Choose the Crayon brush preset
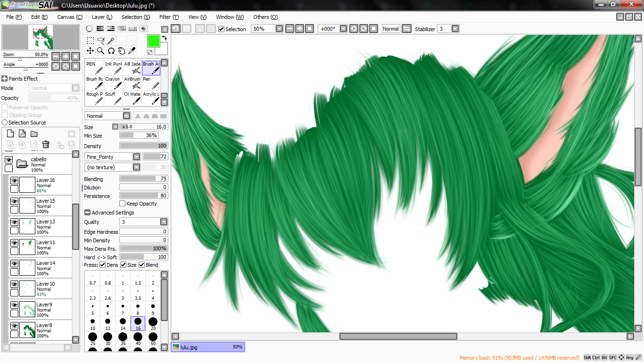Image resolution: width=644 pixels, height=362 pixels. [113, 83]
